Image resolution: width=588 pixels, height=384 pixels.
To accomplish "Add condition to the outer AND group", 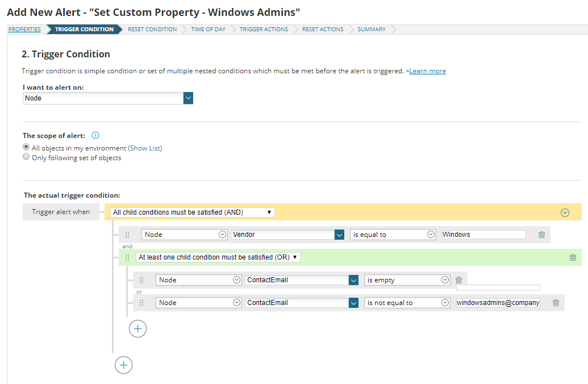I will pos(123,365).
